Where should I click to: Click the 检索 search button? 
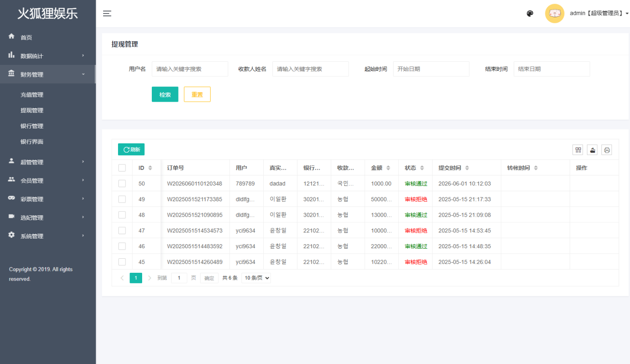(165, 94)
